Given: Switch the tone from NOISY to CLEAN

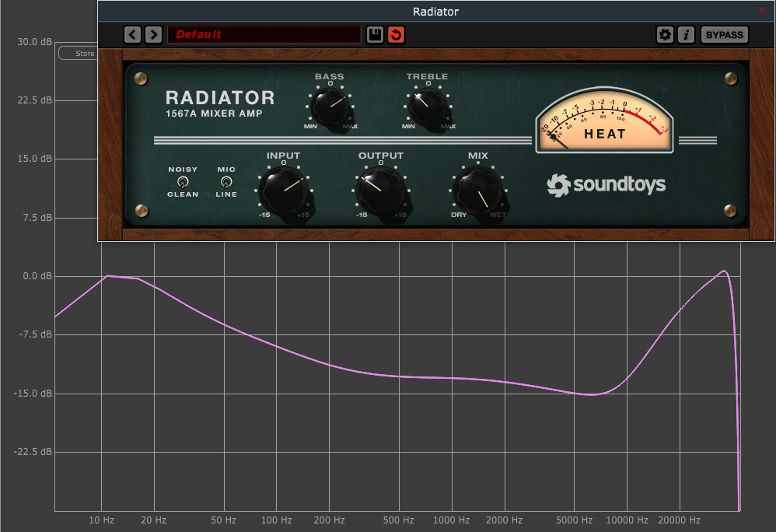Looking at the screenshot, I should point(182,183).
